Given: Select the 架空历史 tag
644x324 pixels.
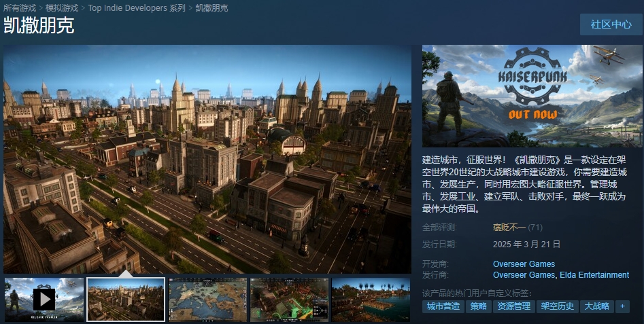Looking at the screenshot, I should (x=558, y=306).
